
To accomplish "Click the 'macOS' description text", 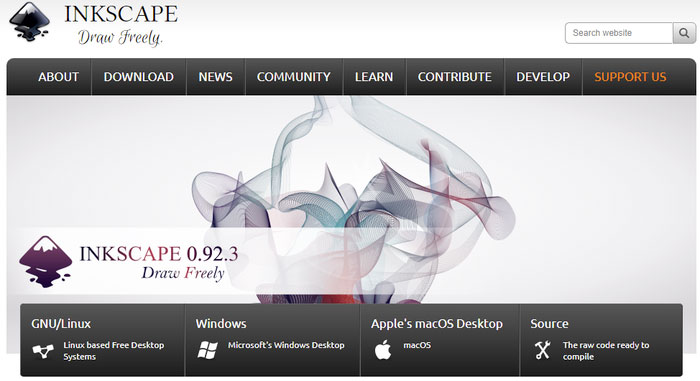I will click(417, 345).
